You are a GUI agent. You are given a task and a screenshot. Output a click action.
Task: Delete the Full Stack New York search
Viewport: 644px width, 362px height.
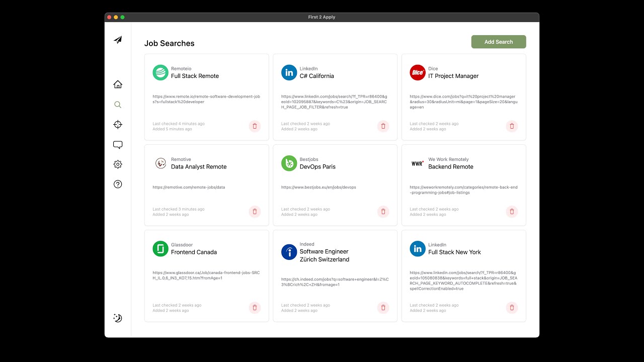click(512, 308)
